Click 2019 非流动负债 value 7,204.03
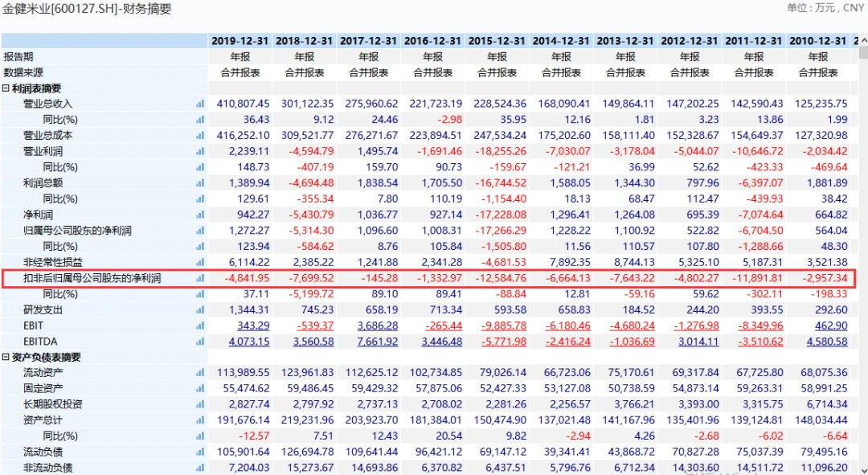 (249, 468)
